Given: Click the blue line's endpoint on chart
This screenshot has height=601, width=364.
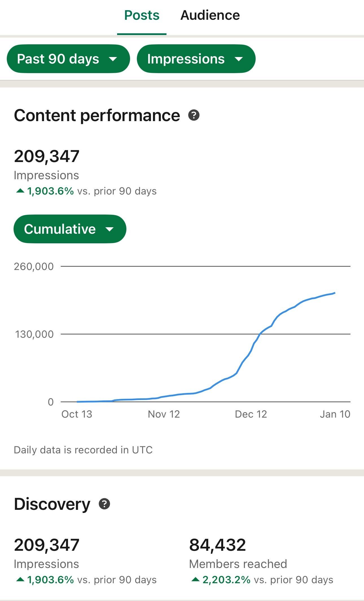Looking at the screenshot, I should click(335, 293).
